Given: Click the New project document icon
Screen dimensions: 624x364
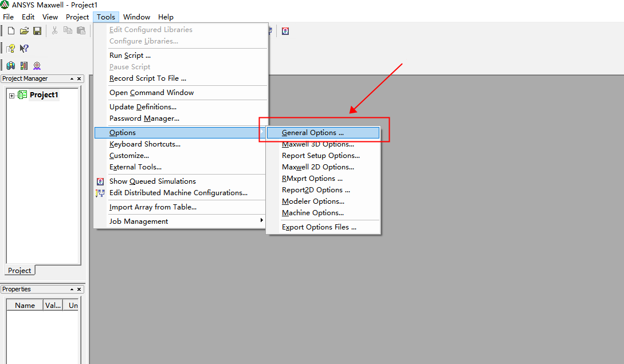Looking at the screenshot, I should click(x=11, y=31).
